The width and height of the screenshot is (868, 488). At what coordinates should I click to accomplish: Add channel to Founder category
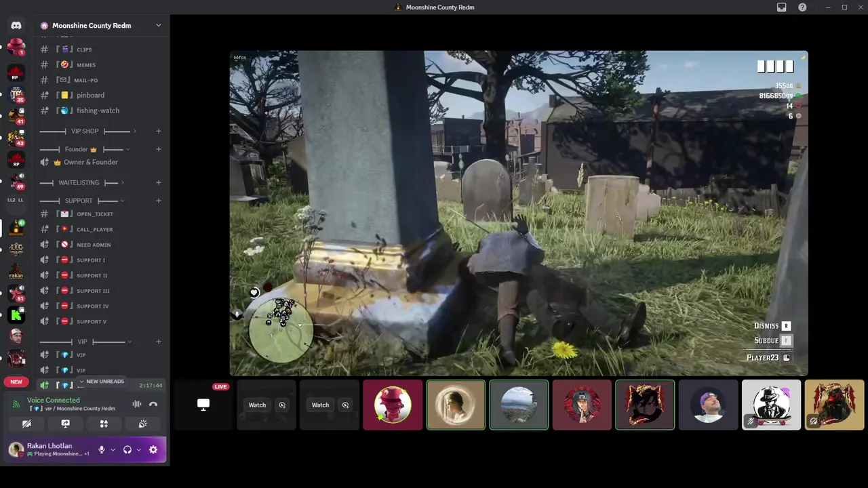click(x=159, y=149)
